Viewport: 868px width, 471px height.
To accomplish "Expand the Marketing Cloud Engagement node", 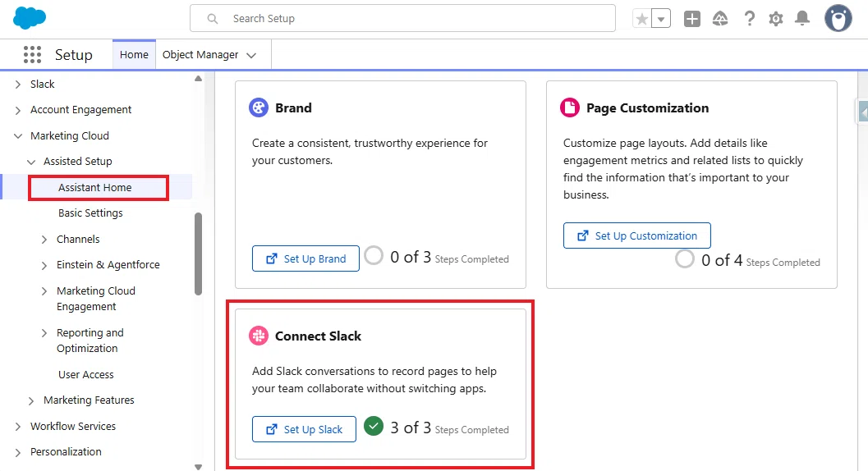I will (44, 291).
